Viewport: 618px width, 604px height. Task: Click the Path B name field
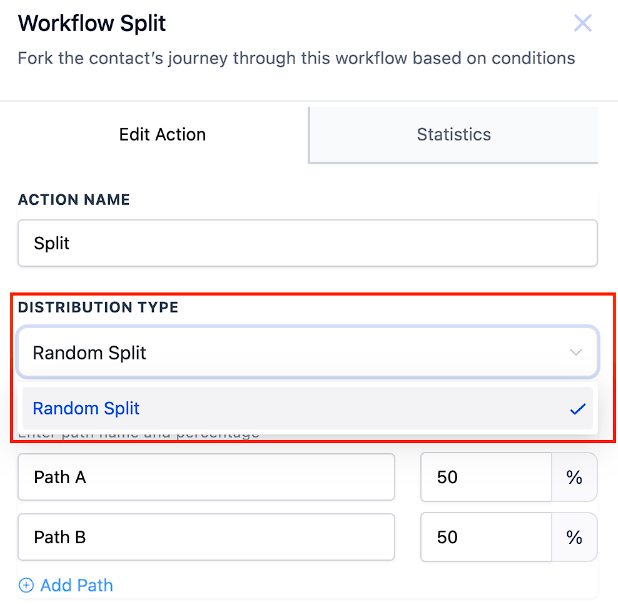click(206, 537)
